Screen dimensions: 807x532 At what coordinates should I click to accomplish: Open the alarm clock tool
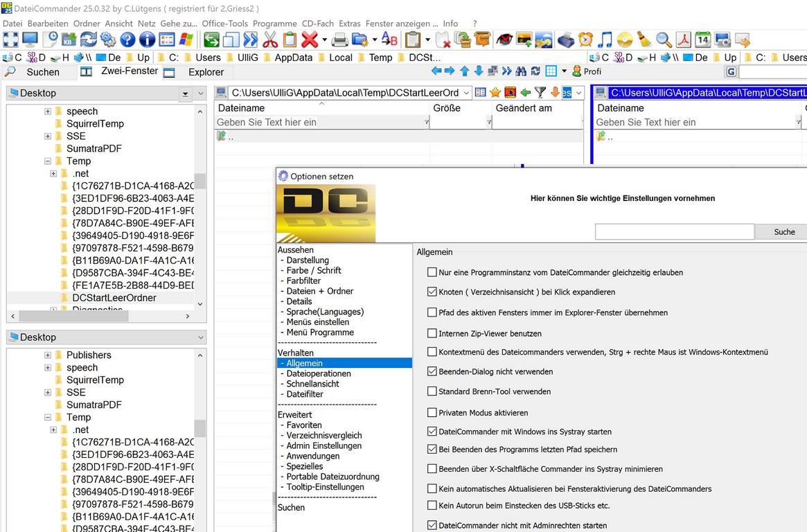click(585, 39)
